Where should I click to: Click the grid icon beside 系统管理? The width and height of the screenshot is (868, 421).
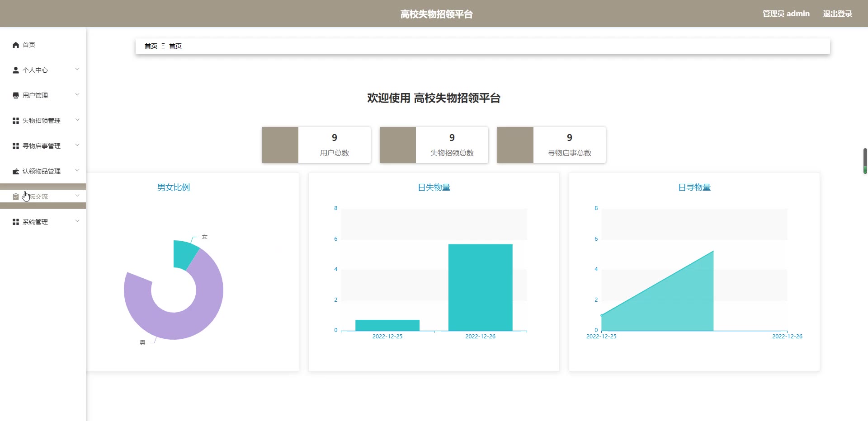[x=16, y=222]
